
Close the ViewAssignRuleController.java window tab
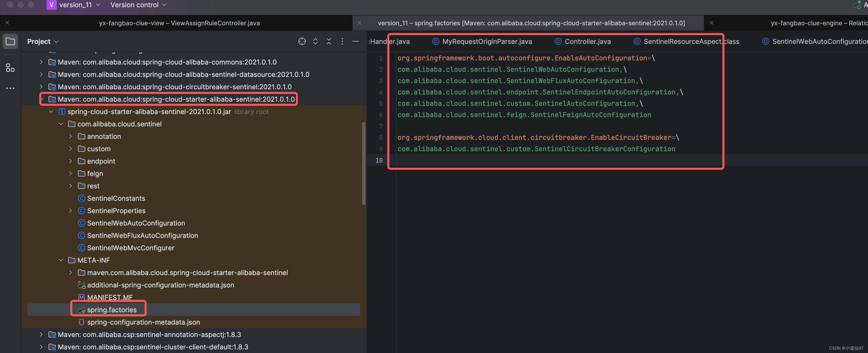pyautogui.click(x=7, y=23)
